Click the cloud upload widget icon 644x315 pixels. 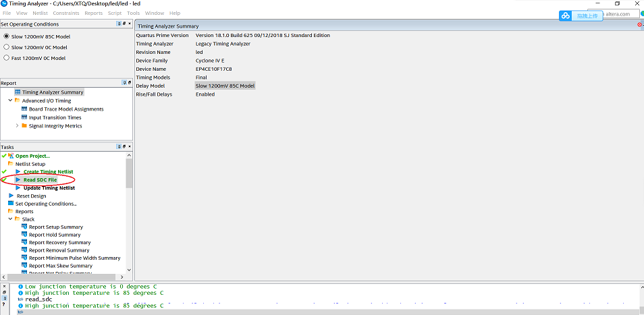(x=566, y=16)
